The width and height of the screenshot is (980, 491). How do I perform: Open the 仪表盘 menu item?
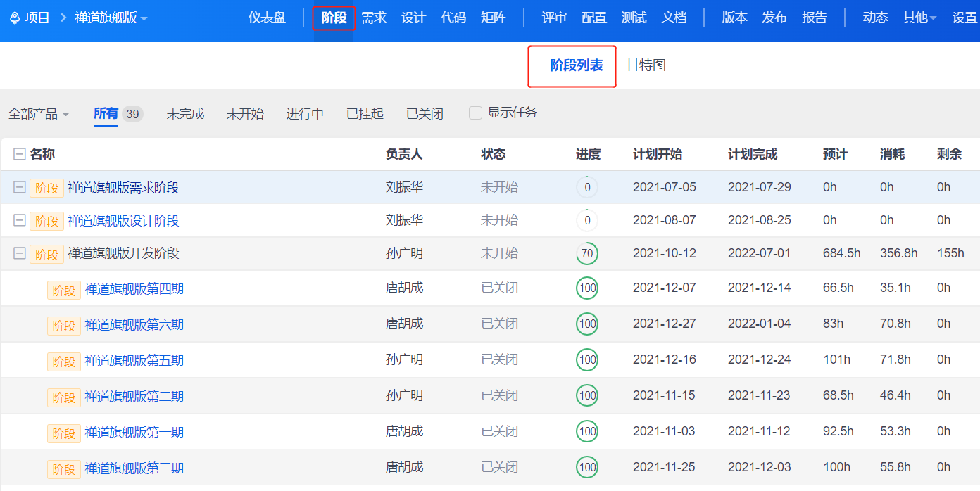(267, 18)
